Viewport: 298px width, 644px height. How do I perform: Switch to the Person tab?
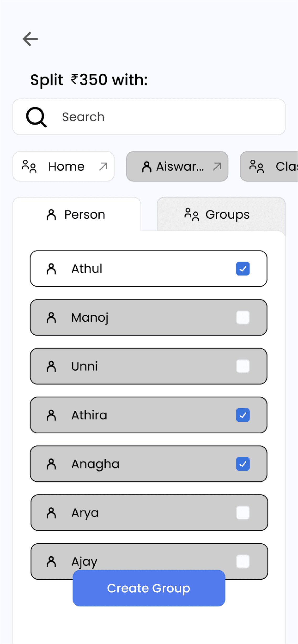coord(77,214)
